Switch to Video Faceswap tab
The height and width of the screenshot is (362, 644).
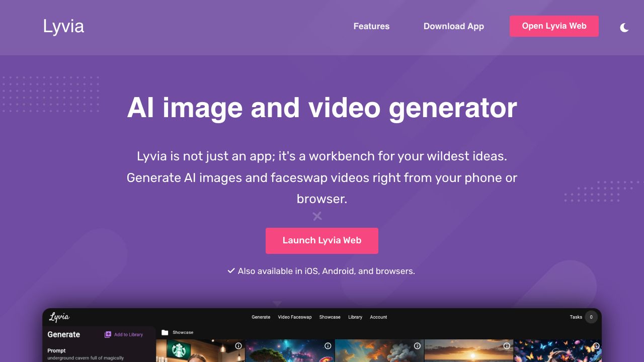(295, 317)
